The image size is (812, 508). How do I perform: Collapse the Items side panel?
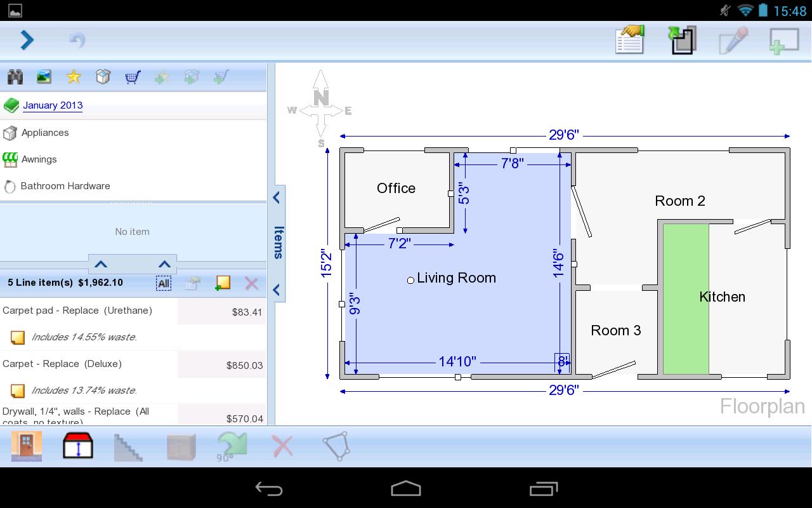(276, 197)
